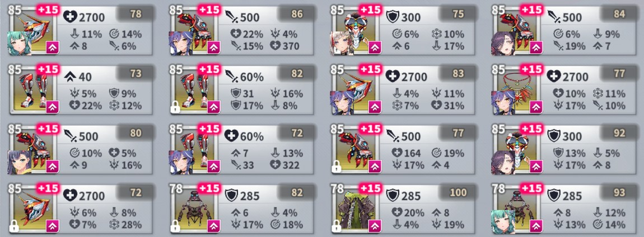Image resolution: width=644 pixels, height=237 pixels.
Task: Open the 60% health boots card scored 72
Action: (241, 149)
